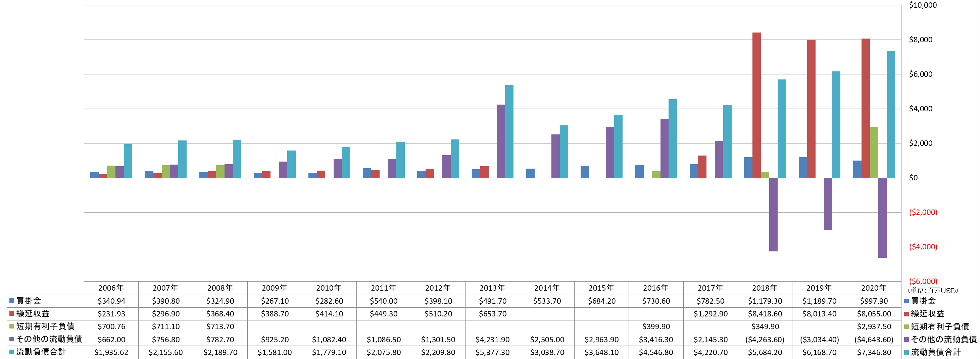
Task: Select the $713.70 cell
Action: tap(220, 326)
